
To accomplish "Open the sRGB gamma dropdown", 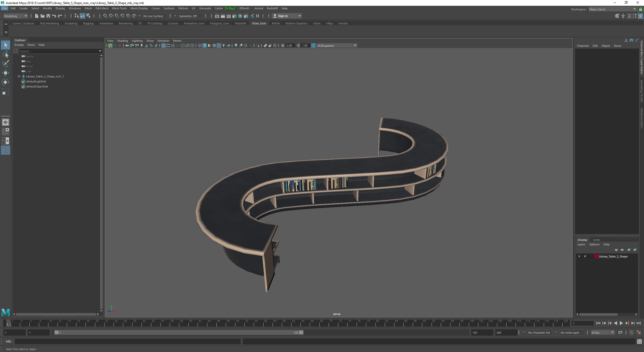I will pyautogui.click(x=355, y=46).
